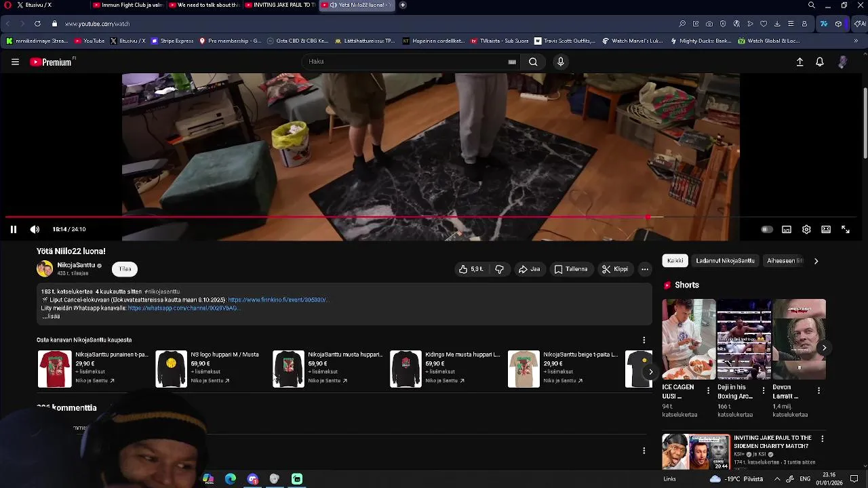This screenshot has width=868, height=488.
Task: Switch to the Immun Fight Club browser tab
Action: point(127,5)
